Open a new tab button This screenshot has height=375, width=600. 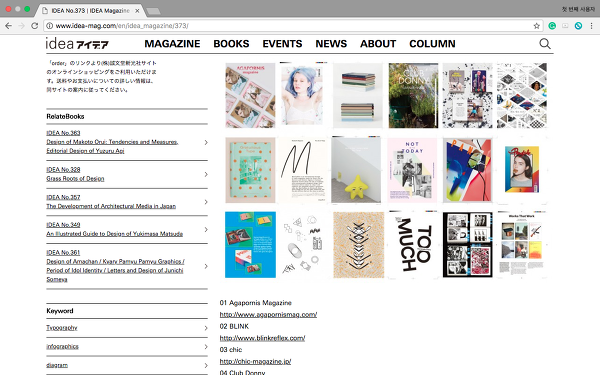(153, 11)
